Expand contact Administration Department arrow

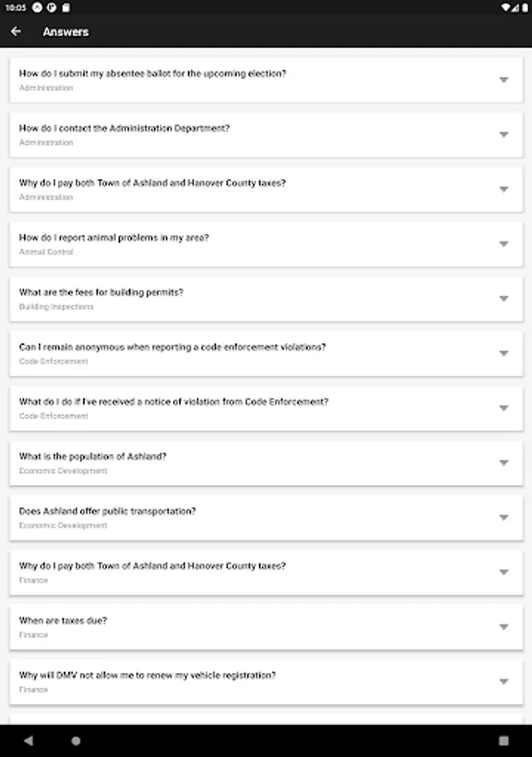coord(503,135)
